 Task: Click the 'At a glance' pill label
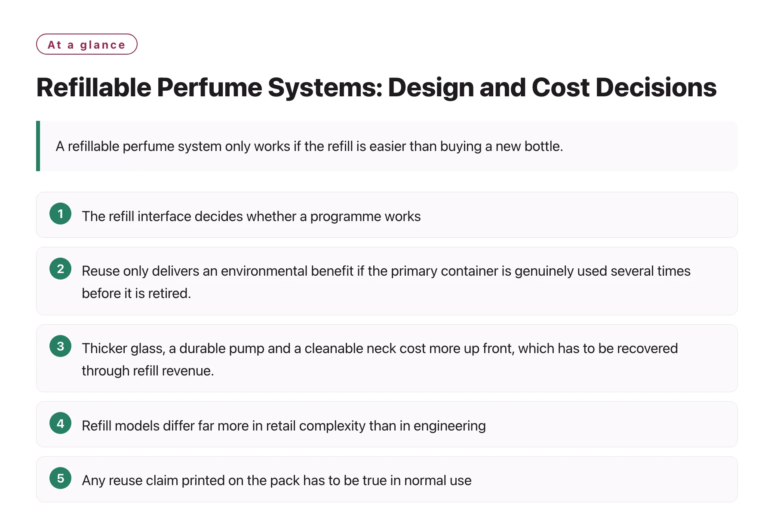(x=87, y=44)
